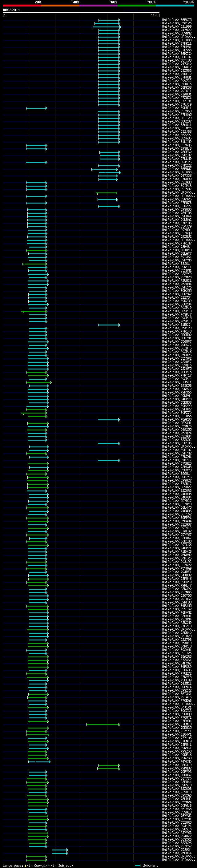
Task: Select hit label UniRef100_B9IPL8
Action: (177, 186)
